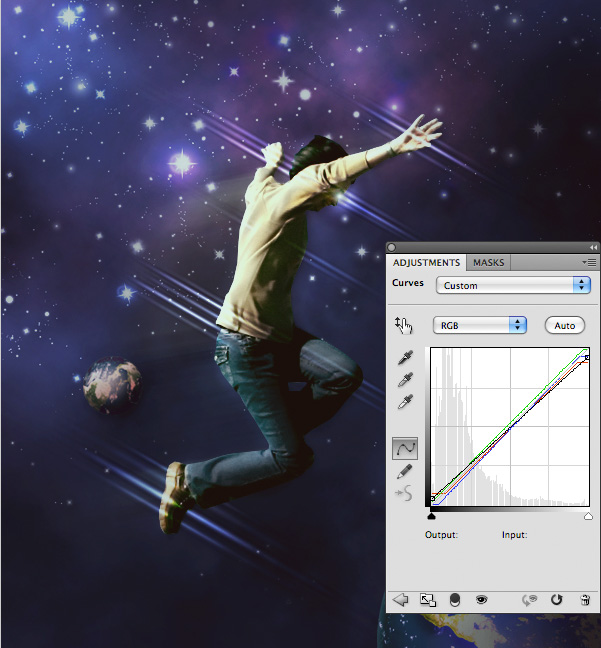Click the smooth curve values icon
The height and width of the screenshot is (648, 601).
pyautogui.click(x=404, y=493)
